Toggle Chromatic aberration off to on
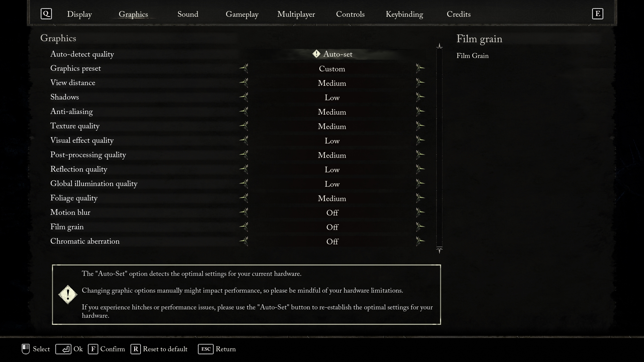This screenshot has height=362, width=644. (x=420, y=241)
